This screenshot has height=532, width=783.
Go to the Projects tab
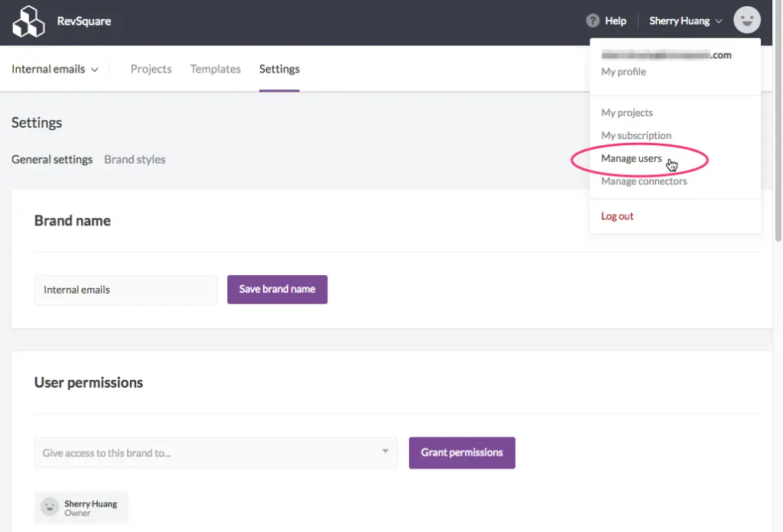click(x=151, y=69)
